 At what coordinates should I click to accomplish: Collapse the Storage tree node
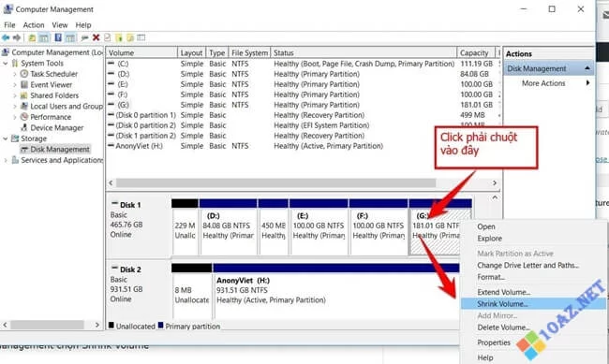click(6, 138)
